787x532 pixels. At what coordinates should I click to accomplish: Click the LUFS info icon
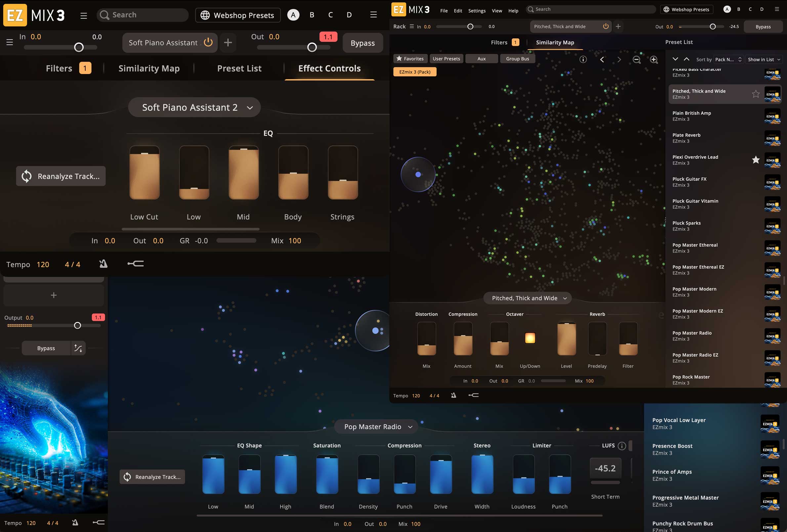[x=622, y=446]
